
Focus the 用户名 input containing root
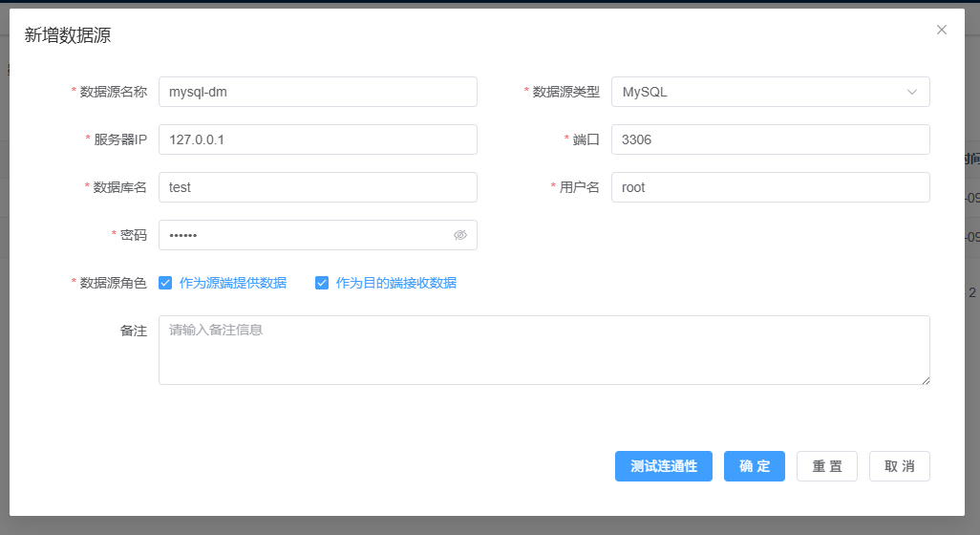(770, 187)
